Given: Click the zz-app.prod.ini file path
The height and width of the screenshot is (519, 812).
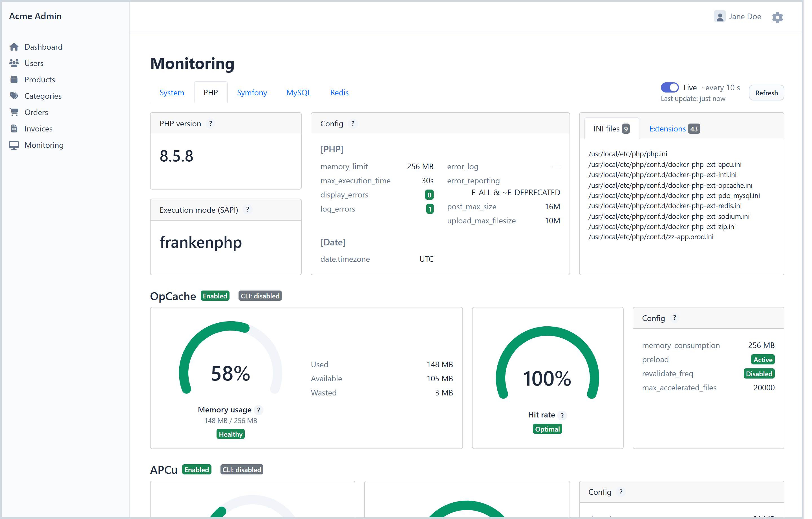Looking at the screenshot, I should click(651, 237).
